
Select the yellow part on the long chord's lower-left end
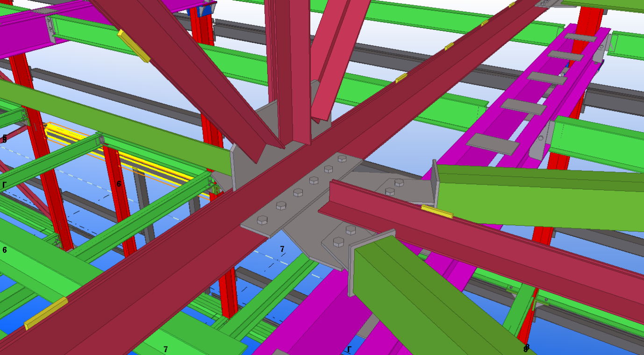pos(46,313)
